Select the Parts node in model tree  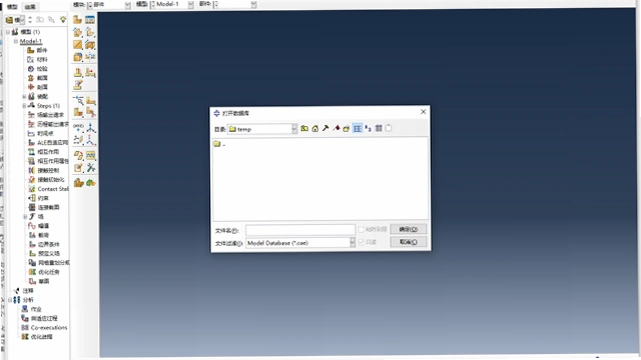pyautogui.click(x=42, y=50)
